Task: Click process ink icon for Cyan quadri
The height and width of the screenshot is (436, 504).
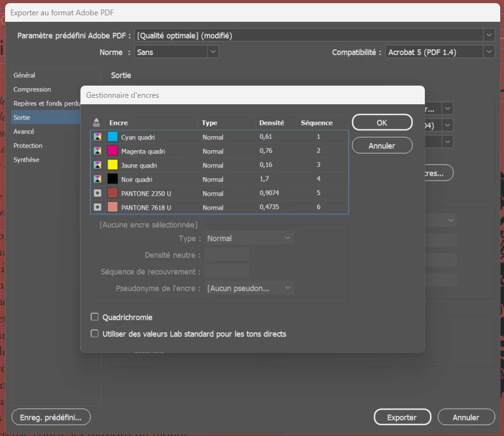Action: pos(97,137)
